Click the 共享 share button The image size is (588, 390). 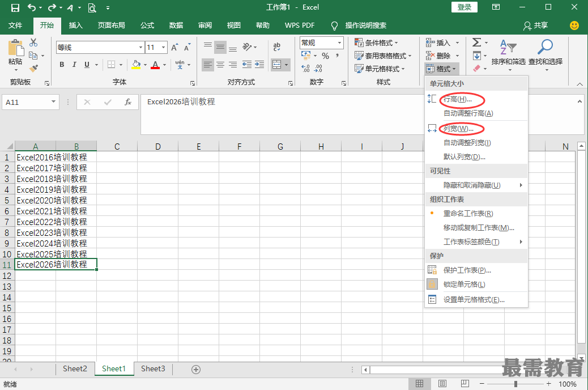[x=536, y=25]
